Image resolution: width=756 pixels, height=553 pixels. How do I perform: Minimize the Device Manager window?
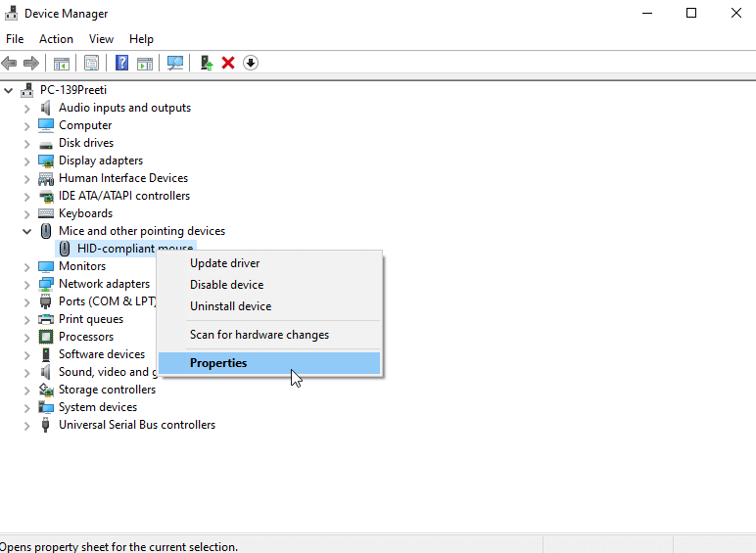pyautogui.click(x=647, y=13)
